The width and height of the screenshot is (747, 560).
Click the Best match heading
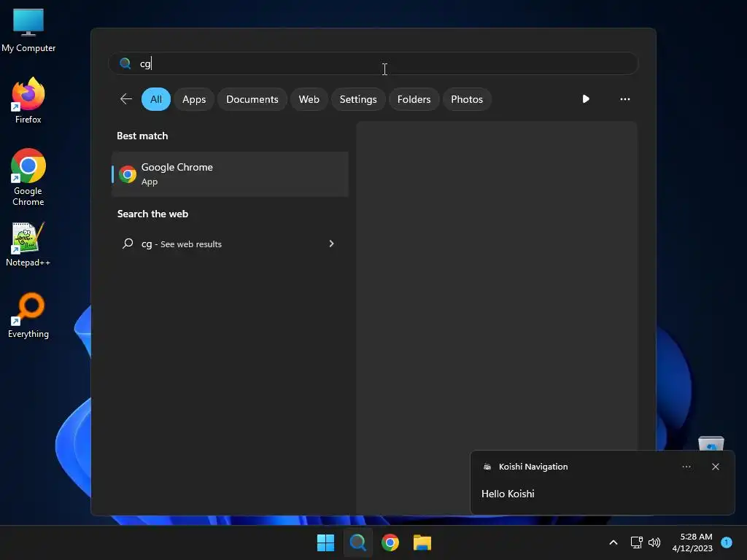tap(142, 136)
